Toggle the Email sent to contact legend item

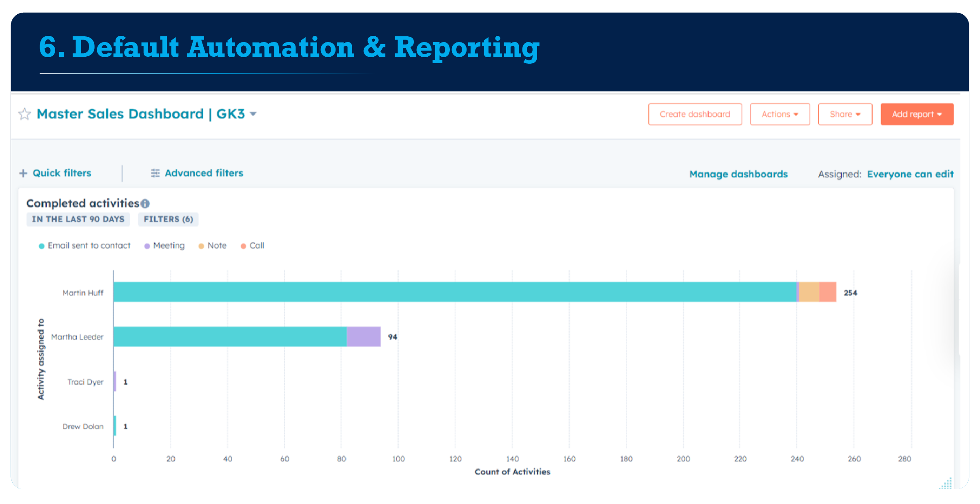(x=84, y=246)
